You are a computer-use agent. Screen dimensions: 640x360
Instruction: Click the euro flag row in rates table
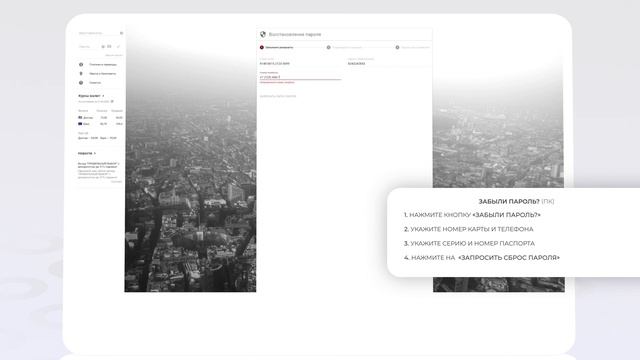100,124
